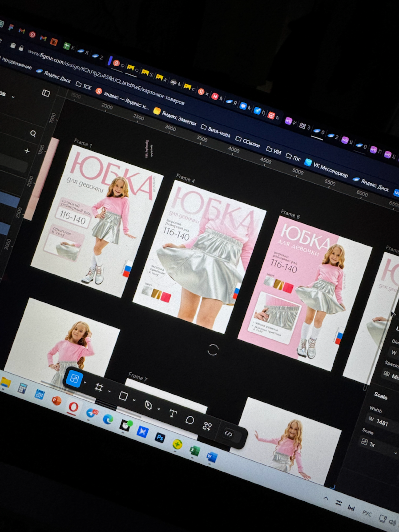The height and width of the screenshot is (532, 399).
Task: Select the Frame 1 skirt card thumbnail
Action: 96,221
